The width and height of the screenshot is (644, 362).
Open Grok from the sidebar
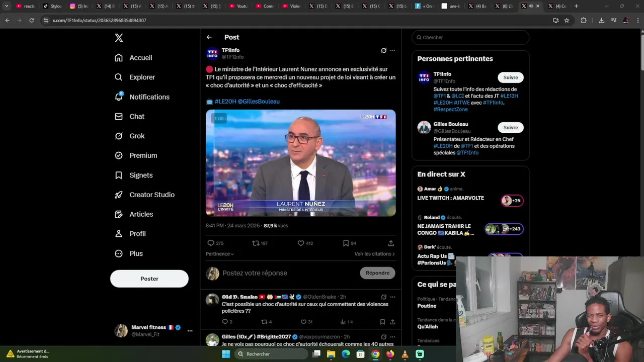129,136
